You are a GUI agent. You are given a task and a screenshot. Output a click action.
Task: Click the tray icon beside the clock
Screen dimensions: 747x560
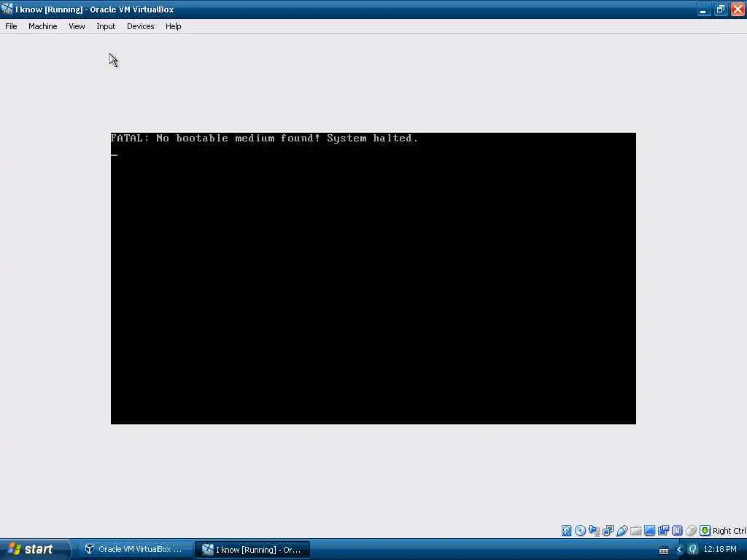(693, 550)
